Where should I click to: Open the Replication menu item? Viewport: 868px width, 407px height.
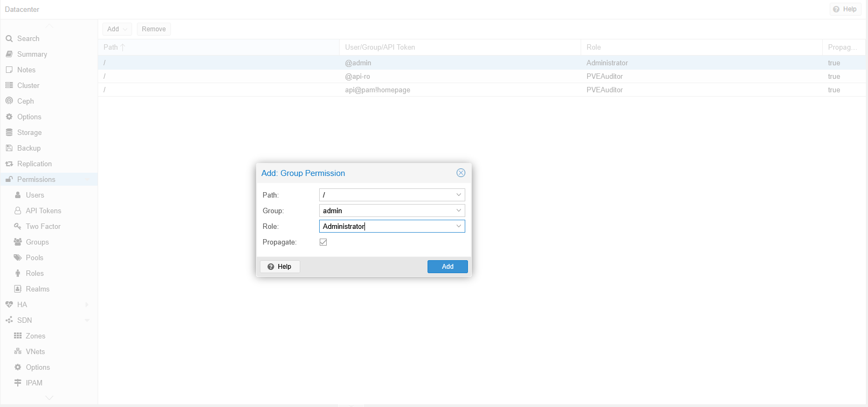pyautogui.click(x=49, y=164)
